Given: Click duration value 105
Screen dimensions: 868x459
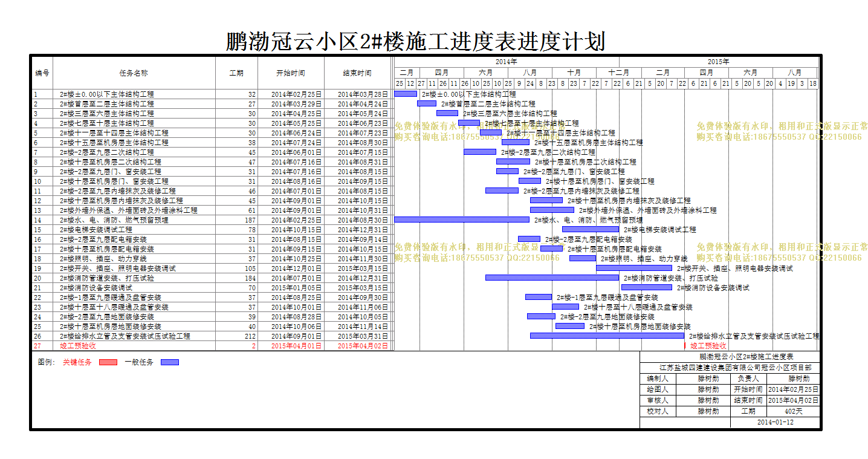Looking at the screenshot, I should [x=250, y=269].
